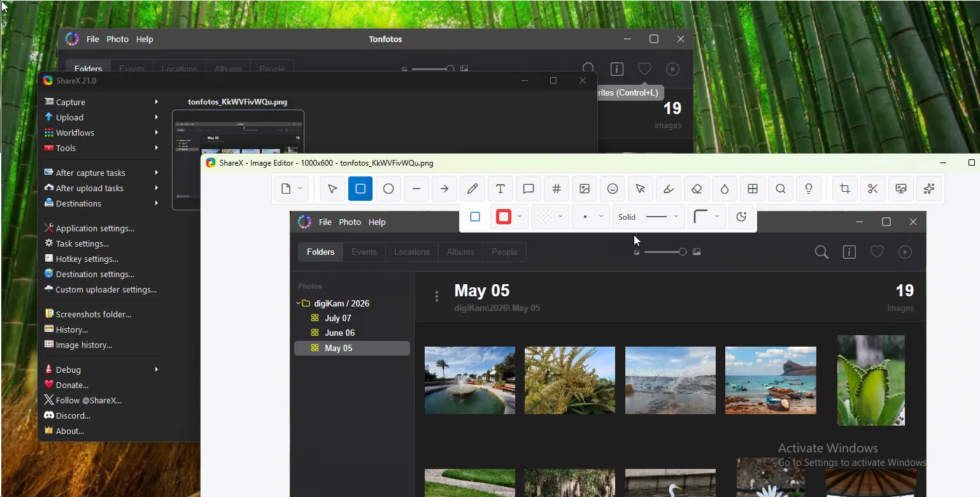Choose the Freehand pencil tool
The width and height of the screenshot is (980, 497).
click(x=472, y=189)
